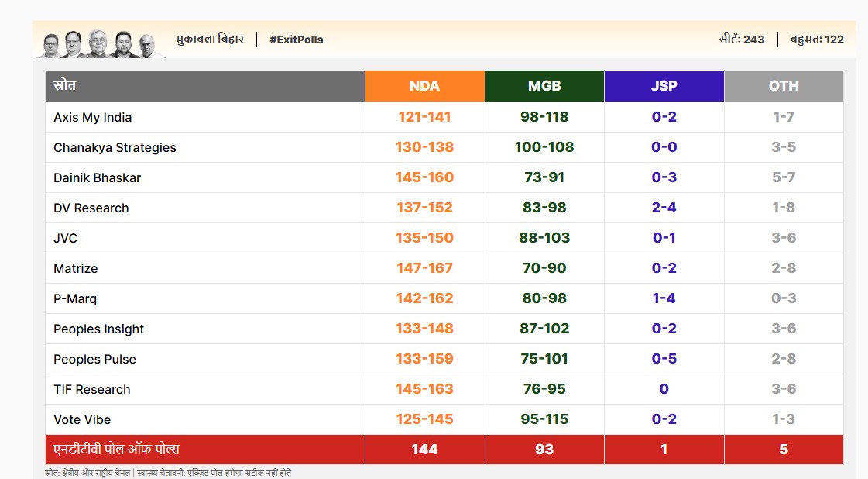Select the Peoples Pulse MGB value 75-101

point(544,359)
